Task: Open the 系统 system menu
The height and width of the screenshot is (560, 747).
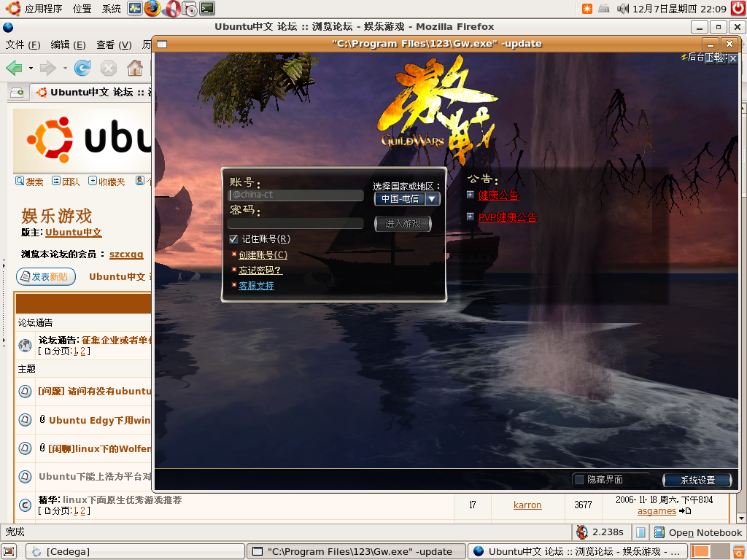Action: (111, 9)
